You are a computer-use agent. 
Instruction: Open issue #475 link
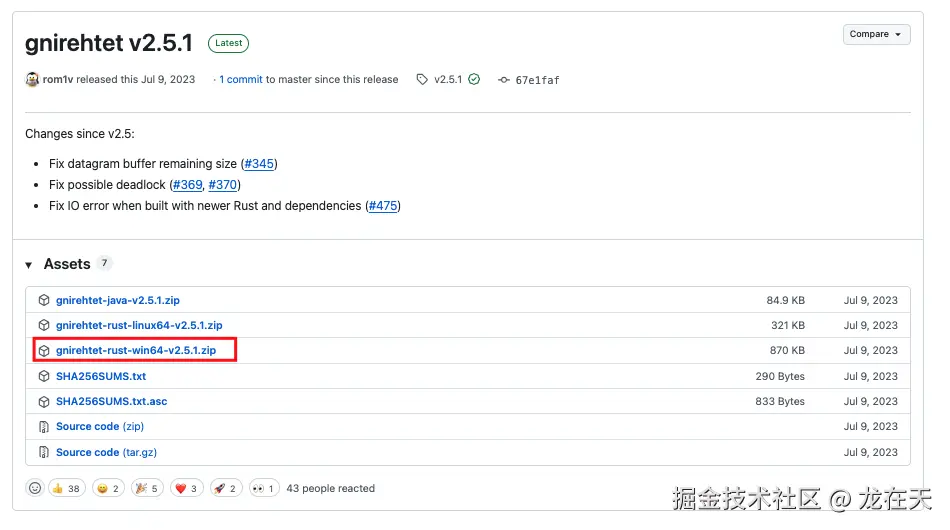click(x=383, y=206)
